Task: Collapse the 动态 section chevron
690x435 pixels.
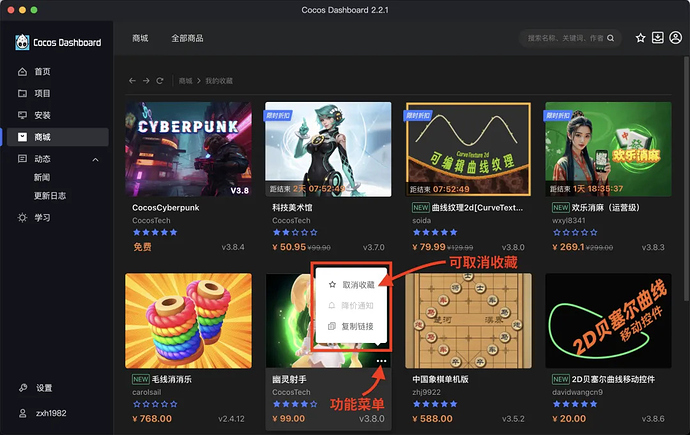Action: pyautogui.click(x=95, y=159)
